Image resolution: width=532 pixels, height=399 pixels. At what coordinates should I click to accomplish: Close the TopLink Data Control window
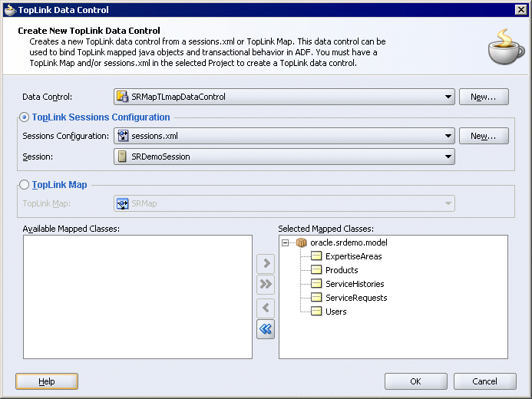pos(520,10)
